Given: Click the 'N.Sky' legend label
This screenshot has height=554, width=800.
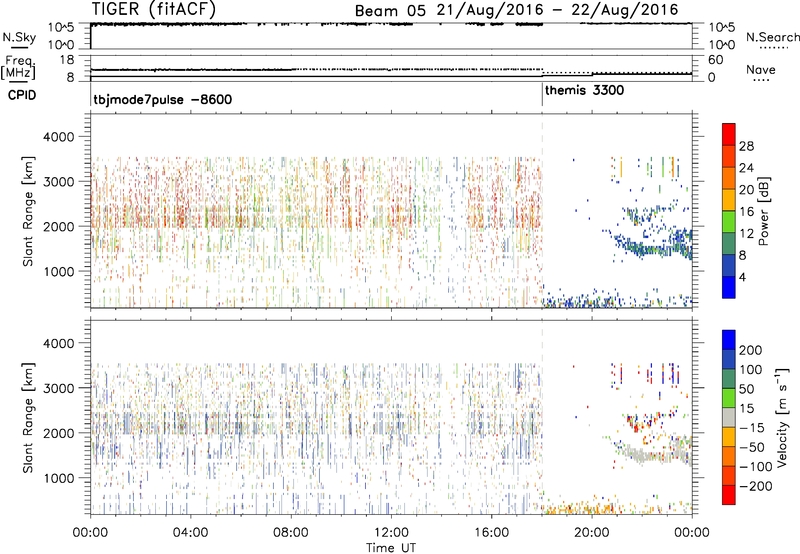Looking at the screenshot, I should (x=19, y=37).
